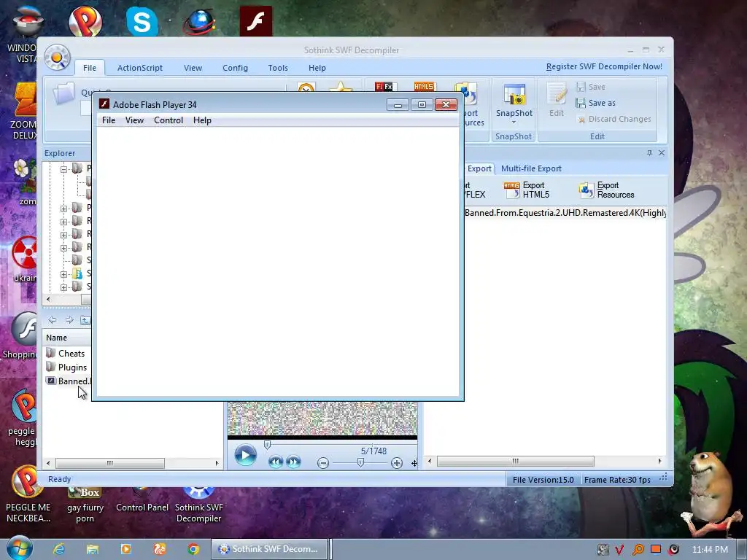Open the File ribbon tab
The height and width of the screenshot is (560, 747).
tap(90, 68)
